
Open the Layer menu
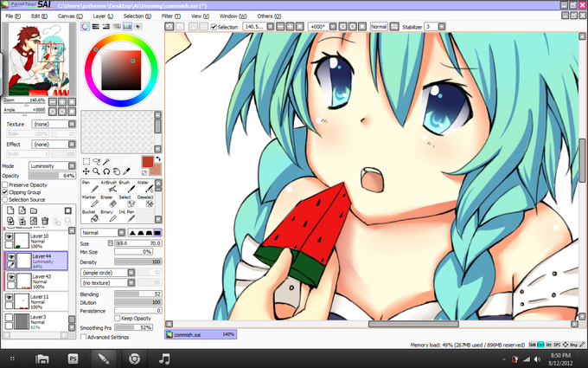[x=103, y=16]
